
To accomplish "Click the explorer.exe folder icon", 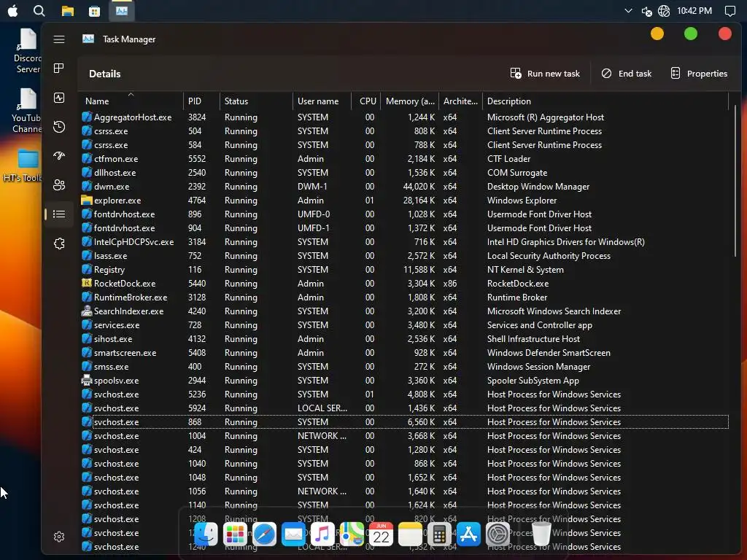I will [x=87, y=201].
